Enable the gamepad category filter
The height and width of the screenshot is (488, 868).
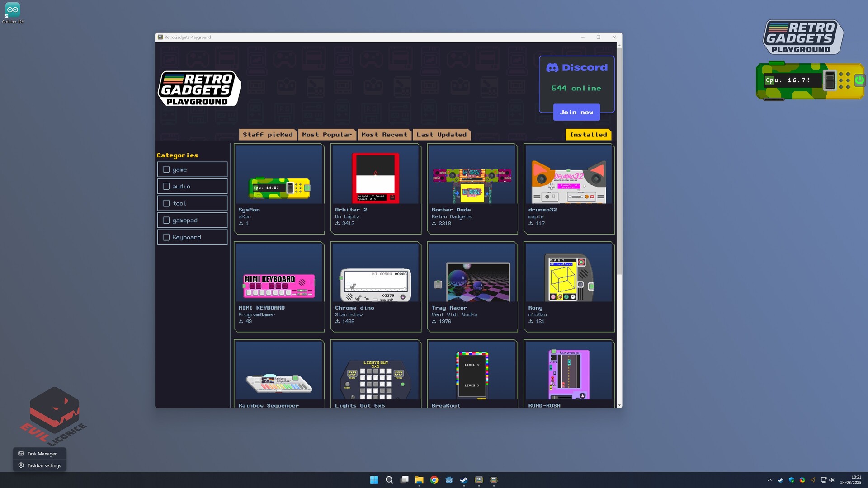(166, 220)
